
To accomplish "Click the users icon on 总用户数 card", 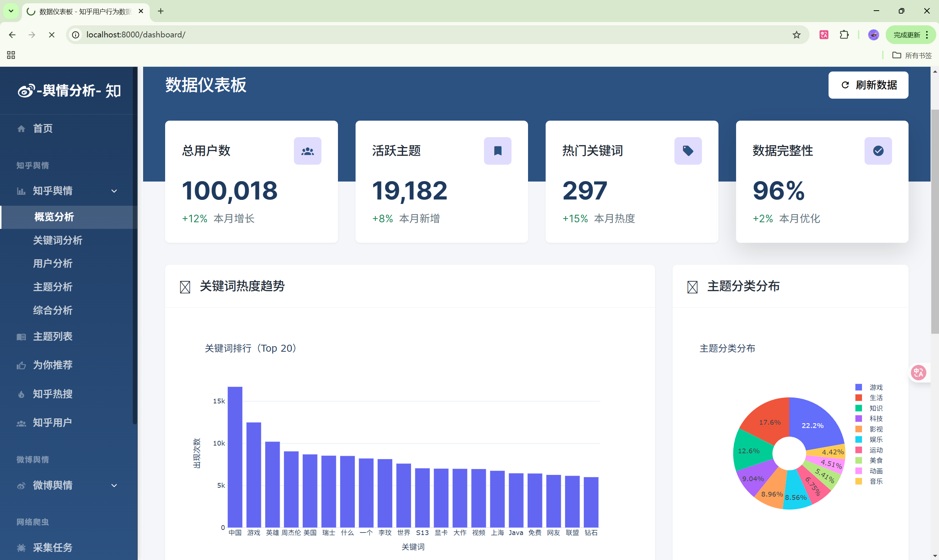I will (x=307, y=151).
